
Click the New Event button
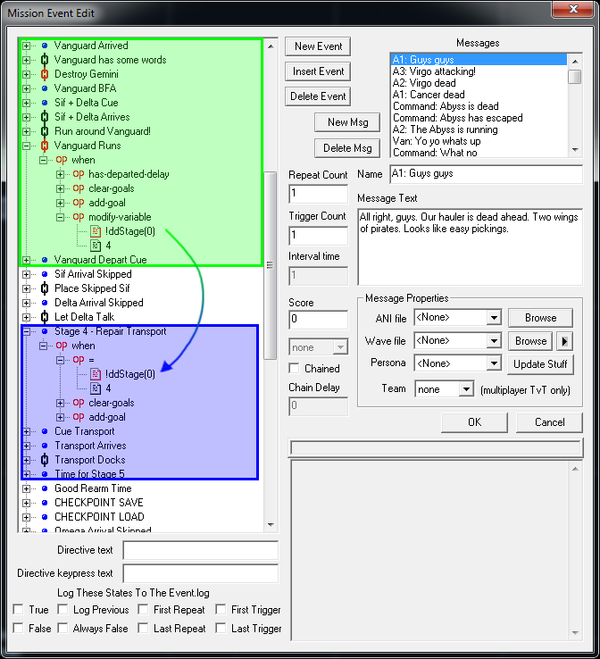click(x=318, y=47)
